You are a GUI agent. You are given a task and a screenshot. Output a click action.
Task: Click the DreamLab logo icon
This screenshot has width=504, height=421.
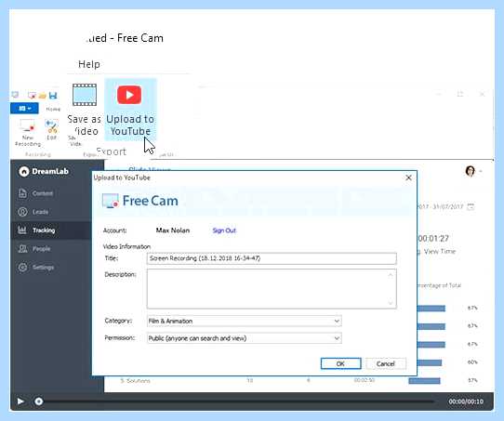click(x=24, y=172)
